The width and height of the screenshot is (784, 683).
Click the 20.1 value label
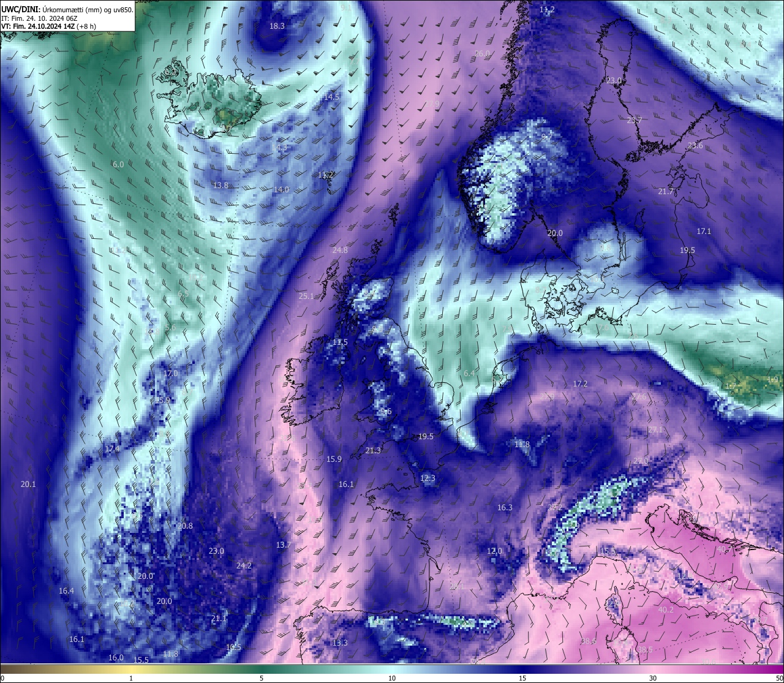click(x=28, y=484)
